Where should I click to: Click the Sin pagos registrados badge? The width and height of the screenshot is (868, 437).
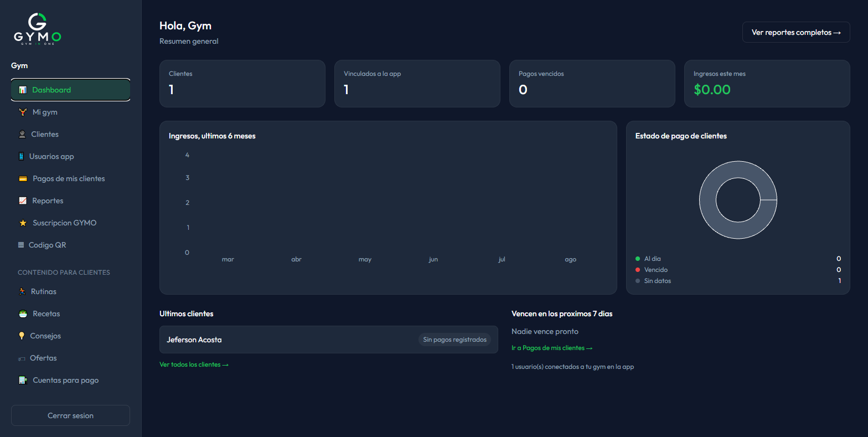click(454, 340)
